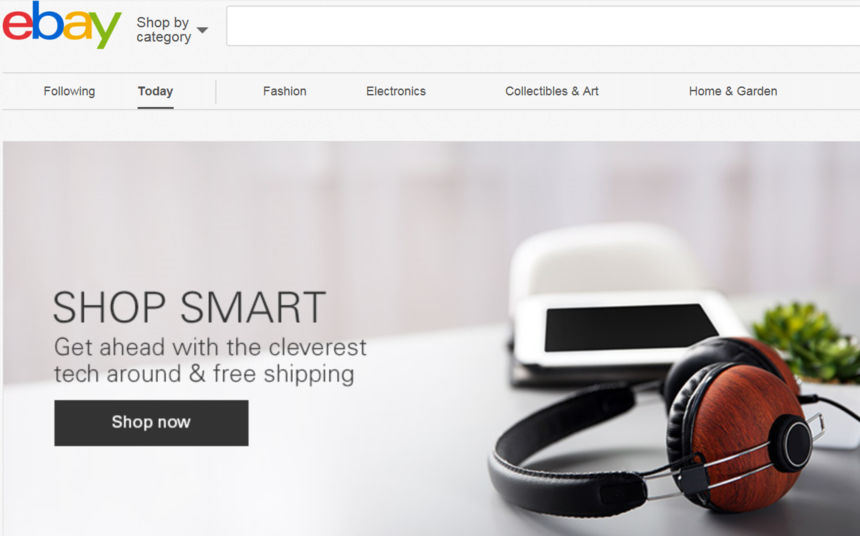This screenshot has height=536, width=860.
Task: Click the eBay logo
Action: coord(61,25)
